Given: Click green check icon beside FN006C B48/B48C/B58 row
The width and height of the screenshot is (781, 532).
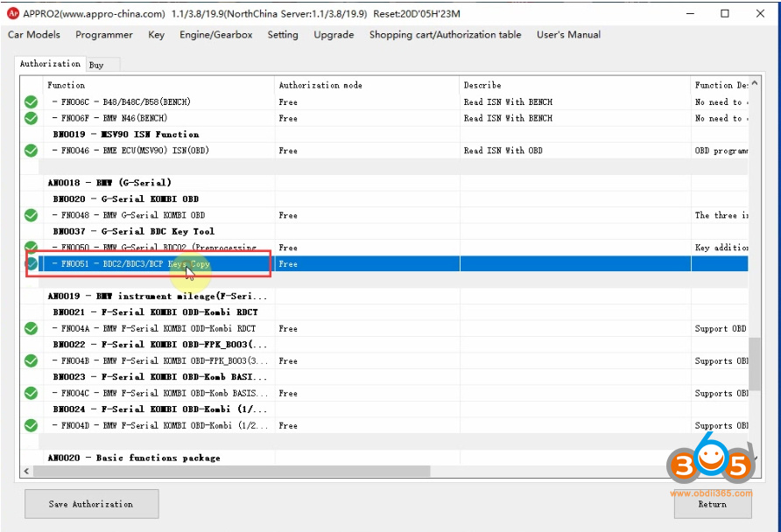Looking at the screenshot, I should pyautogui.click(x=31, y=102).
